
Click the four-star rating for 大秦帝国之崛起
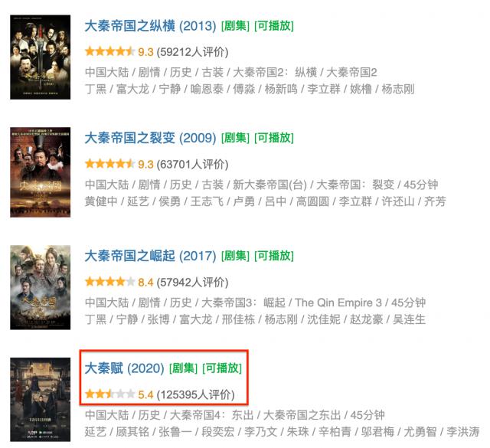[109, 282]
